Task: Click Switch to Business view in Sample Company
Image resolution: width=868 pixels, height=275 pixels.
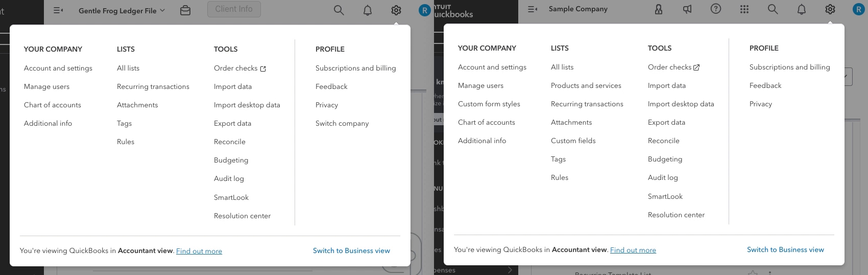Action: [x=785, y=249]
